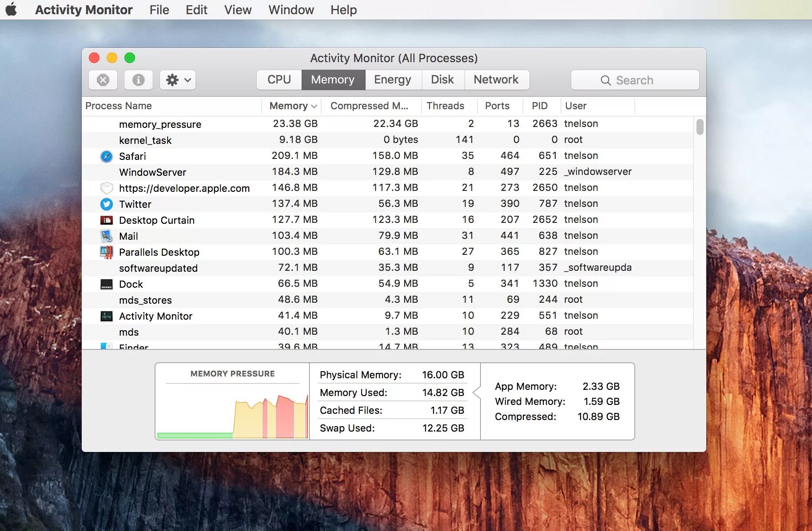Select the https://developer.apple.com process row
This screenshot has width=812, height=531.
387,188
